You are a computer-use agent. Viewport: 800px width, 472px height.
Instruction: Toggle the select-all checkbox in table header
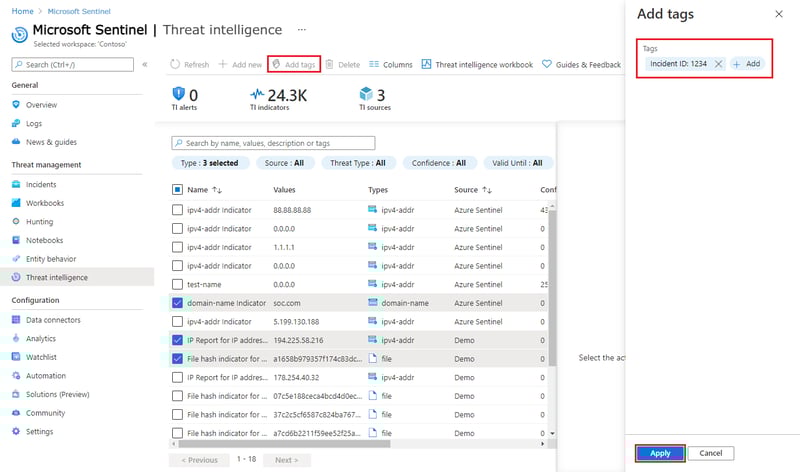pyautogui.click(x=177, y=190)
